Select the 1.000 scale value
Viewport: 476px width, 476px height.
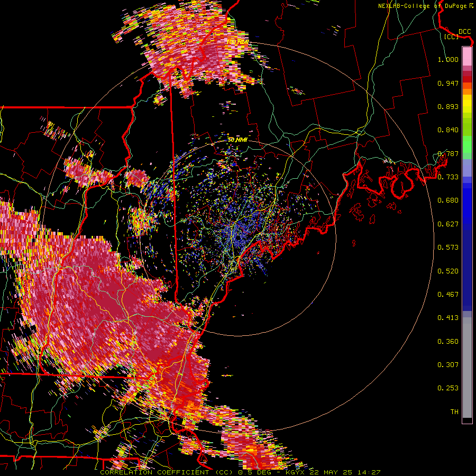click(x=448, y=59)
